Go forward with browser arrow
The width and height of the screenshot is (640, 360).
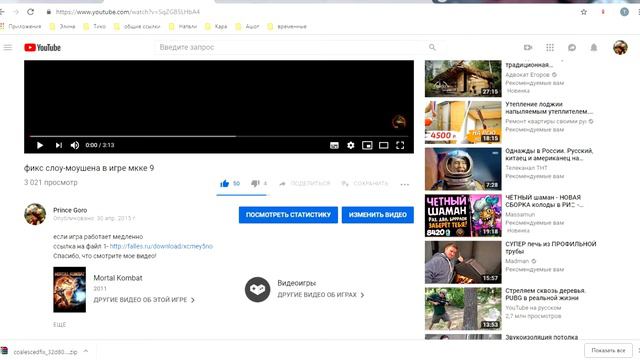click(16, 12)
